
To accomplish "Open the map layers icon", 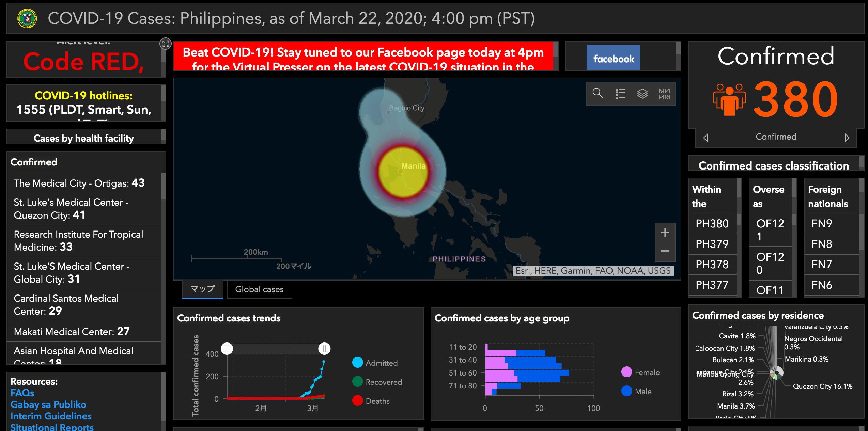I will (642, 93).
